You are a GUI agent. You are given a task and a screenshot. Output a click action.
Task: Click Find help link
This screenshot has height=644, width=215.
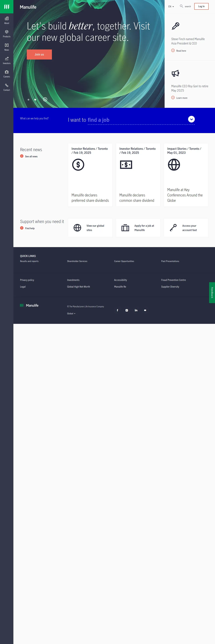pos(30,228)
